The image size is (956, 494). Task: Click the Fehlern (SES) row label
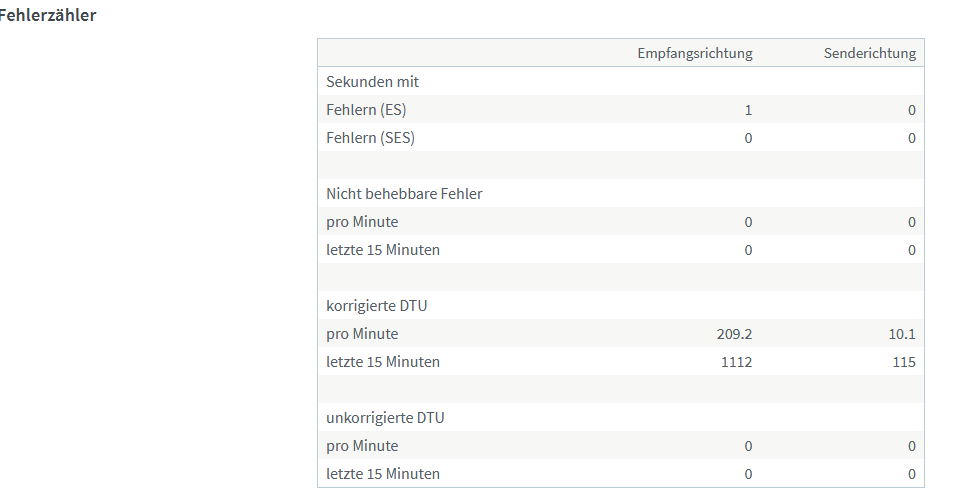[370, 138]
